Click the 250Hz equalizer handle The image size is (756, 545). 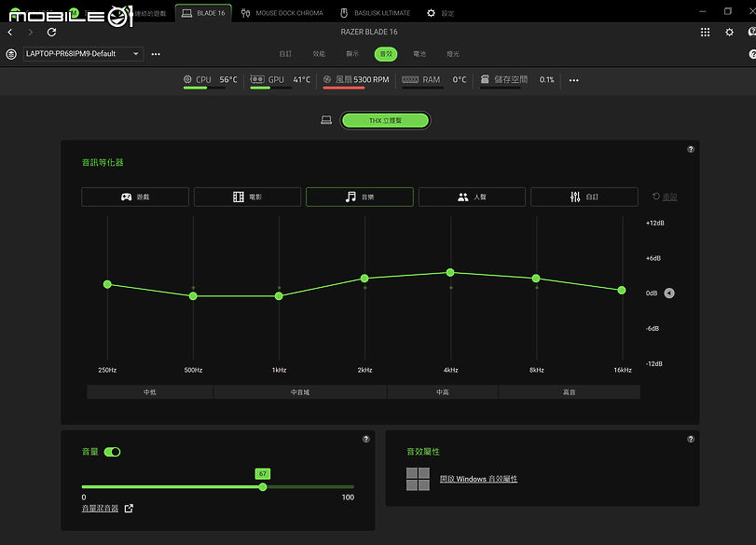107,284
